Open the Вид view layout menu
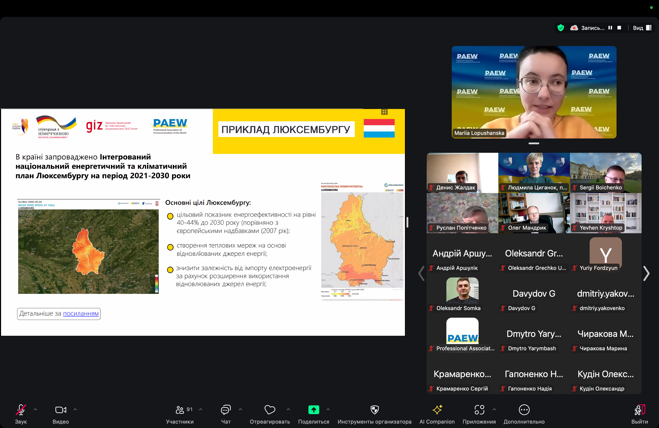Viewport: 659px width, 428px height. coord(641,28)
